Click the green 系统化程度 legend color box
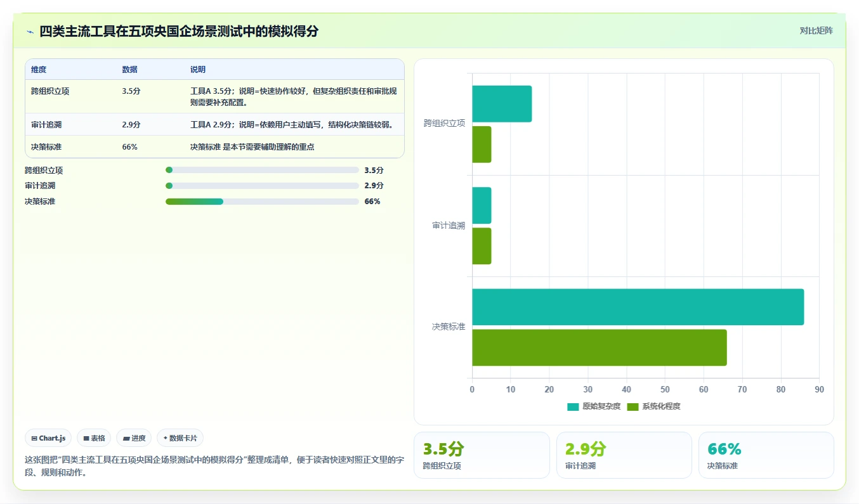The width and height of the screenshot is (859, 504). [x=633, y=406]
